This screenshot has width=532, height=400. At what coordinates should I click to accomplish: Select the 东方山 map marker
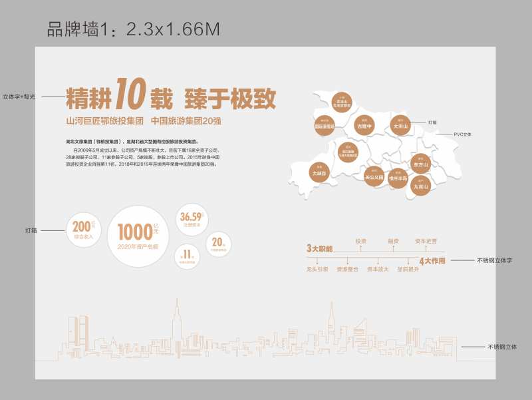pyautogui.click(x=421, y=164)
